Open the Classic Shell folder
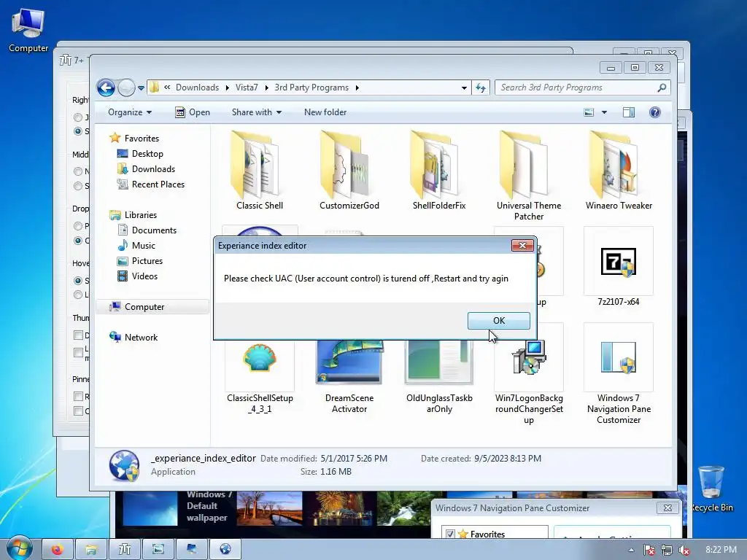 [259, 170]
